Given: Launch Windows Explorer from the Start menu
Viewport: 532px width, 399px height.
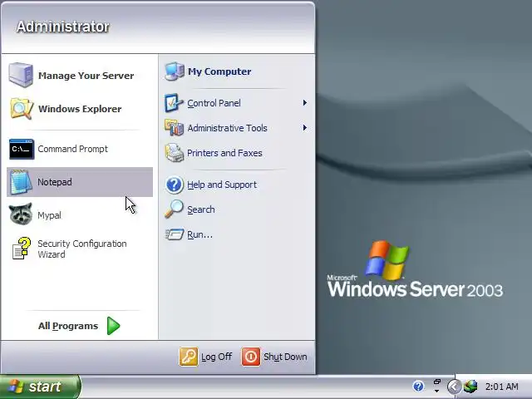Looking at the screenshot, I should [80, 109].
